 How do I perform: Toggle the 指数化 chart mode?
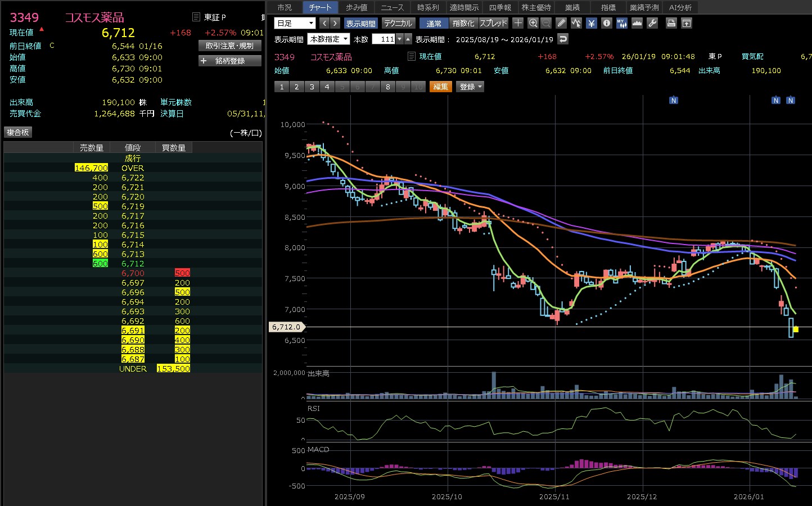point(463,23)
